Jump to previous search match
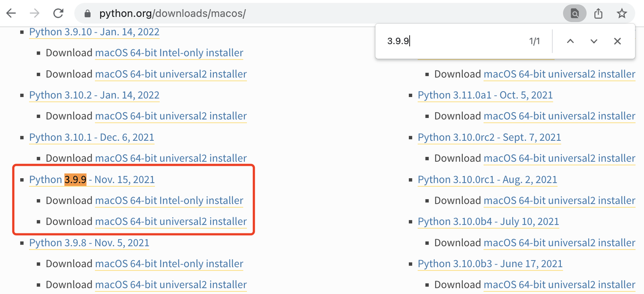Screen dimensions: 644x294 point(570,41)
